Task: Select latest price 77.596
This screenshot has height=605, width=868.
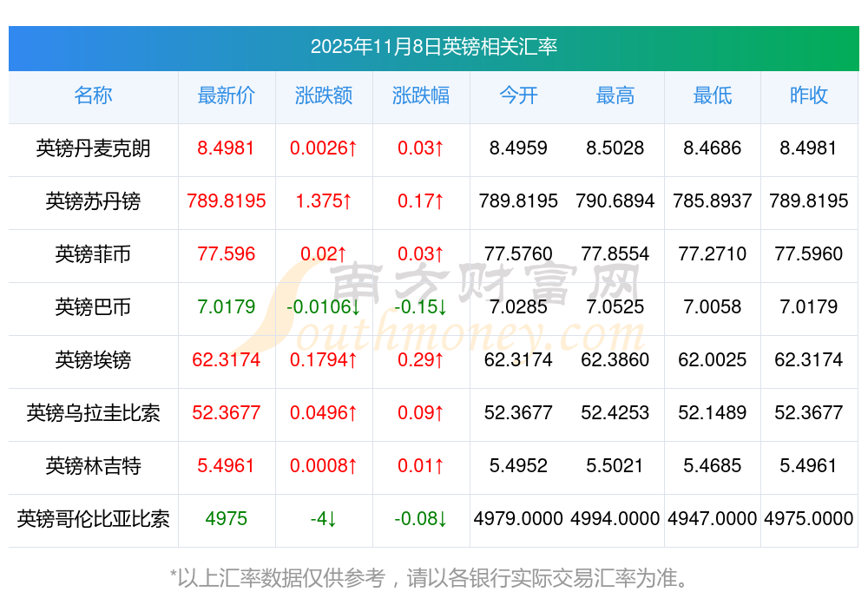Action: click(227, 253)
